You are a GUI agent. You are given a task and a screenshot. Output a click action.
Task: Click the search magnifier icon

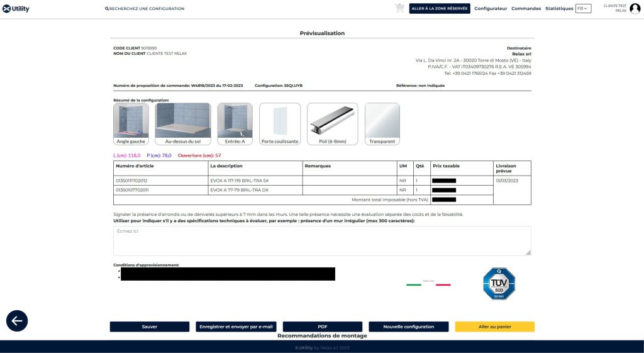(107, 9)
